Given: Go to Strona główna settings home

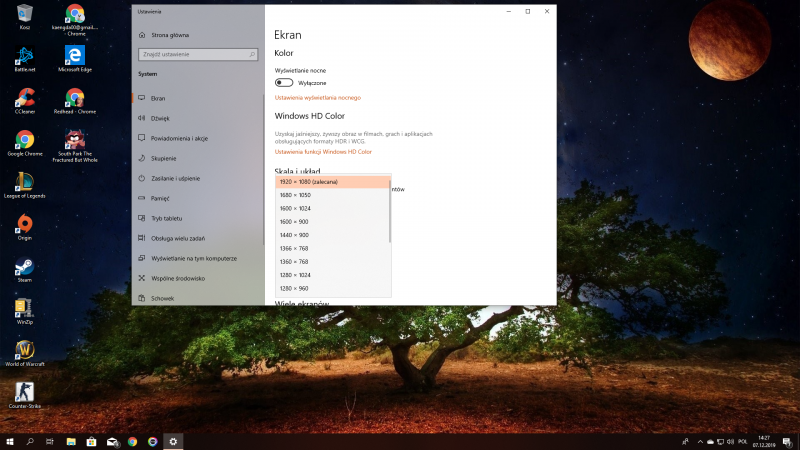Looking at the screenshot, I should 170,34.
